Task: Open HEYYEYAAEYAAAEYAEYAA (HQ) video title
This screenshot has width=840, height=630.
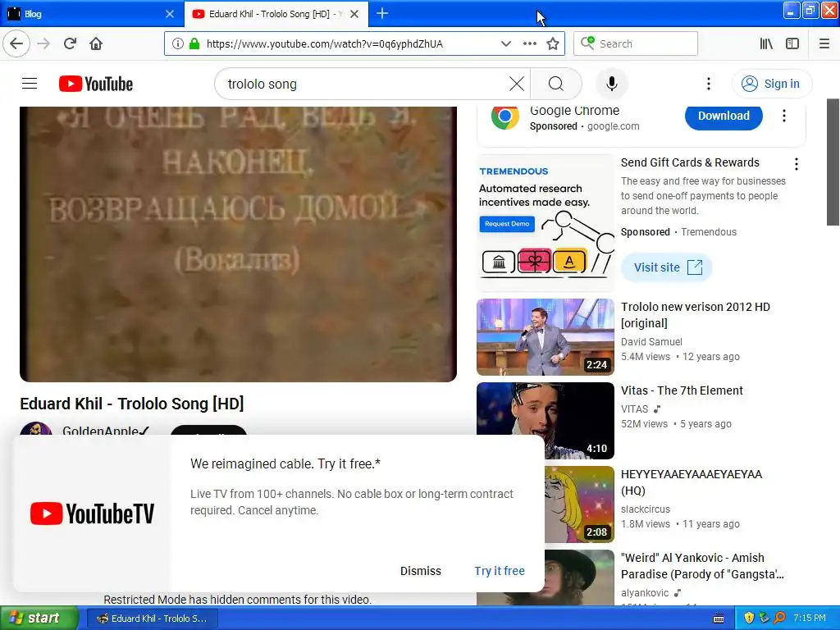Action: (x=691, y=482)
